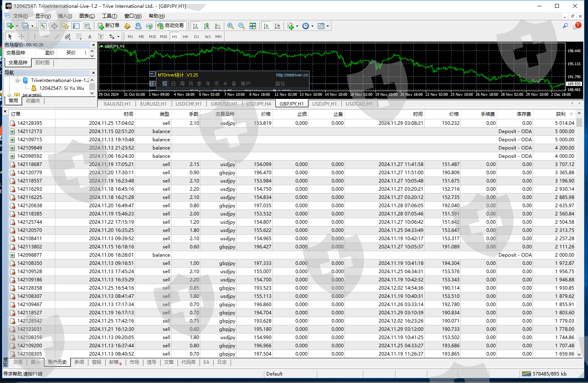588x383 pixels.
Task: Select order row 142128395 in history
Action: 29,123
